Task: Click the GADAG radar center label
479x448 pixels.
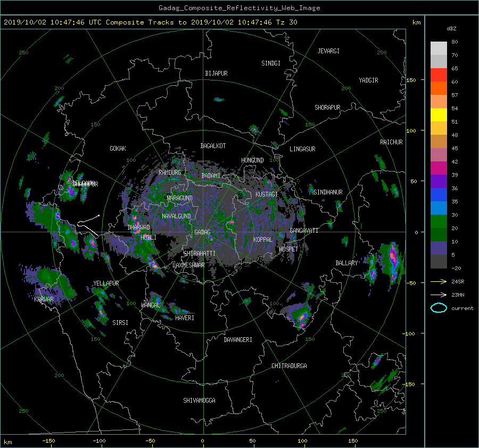Action: [x=202, y=232]
